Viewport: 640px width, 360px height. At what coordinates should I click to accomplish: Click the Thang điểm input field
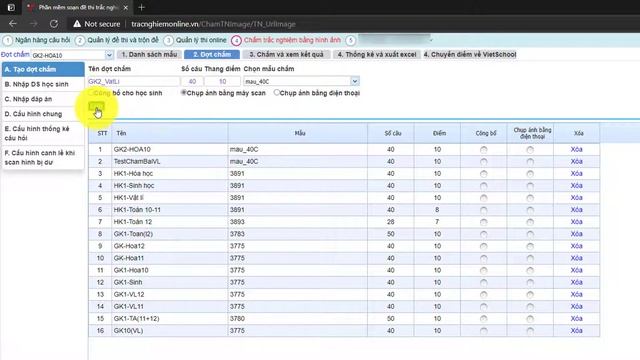(x=222, y=81)
